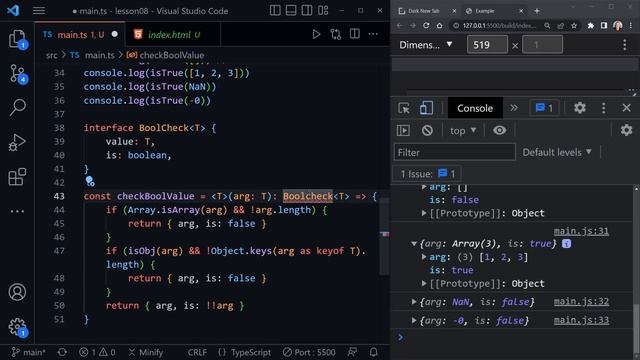Collapse the {arg: Array(3), is: true} object
Viewport: 640px width, 360px height.
414,244
